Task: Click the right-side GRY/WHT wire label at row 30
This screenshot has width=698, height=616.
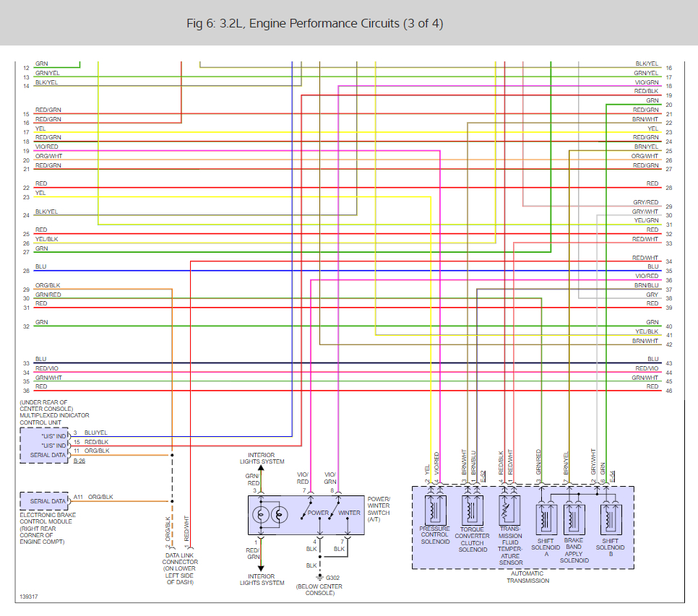Action: (645, 212)
